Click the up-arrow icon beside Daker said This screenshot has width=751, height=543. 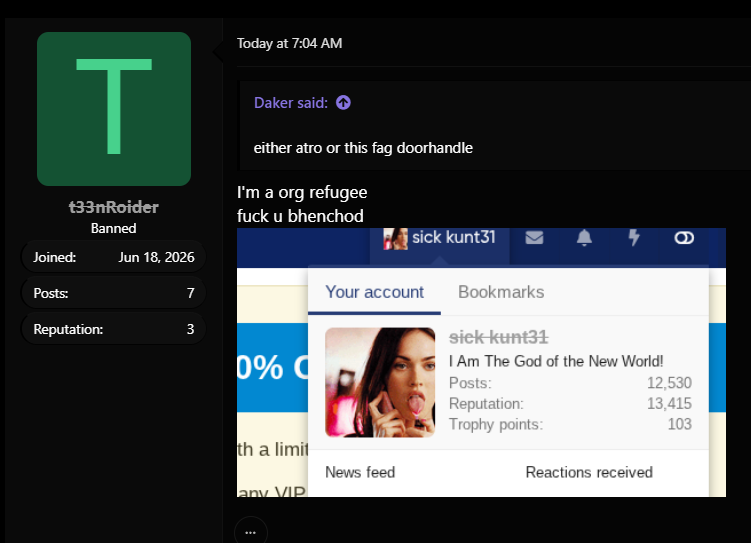(x=343, y=102)
